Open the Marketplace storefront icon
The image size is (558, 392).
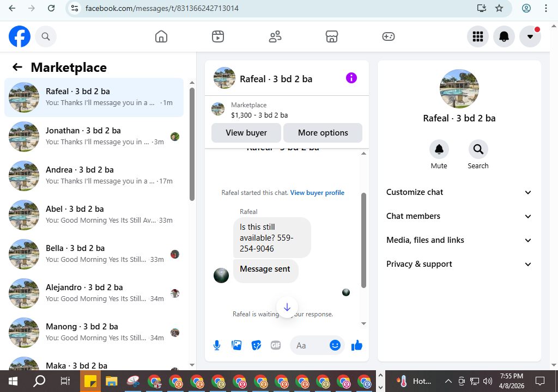click(x=332, y=36)
